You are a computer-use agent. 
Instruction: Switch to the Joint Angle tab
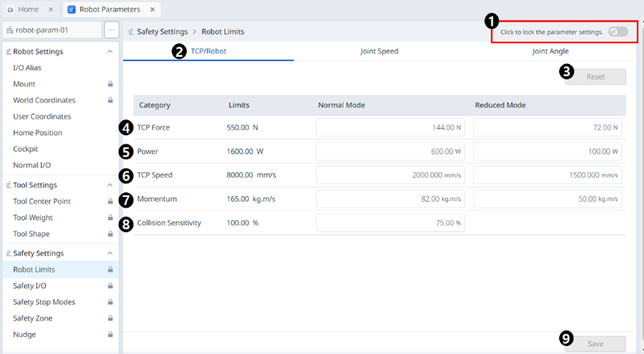click(550, 51)
